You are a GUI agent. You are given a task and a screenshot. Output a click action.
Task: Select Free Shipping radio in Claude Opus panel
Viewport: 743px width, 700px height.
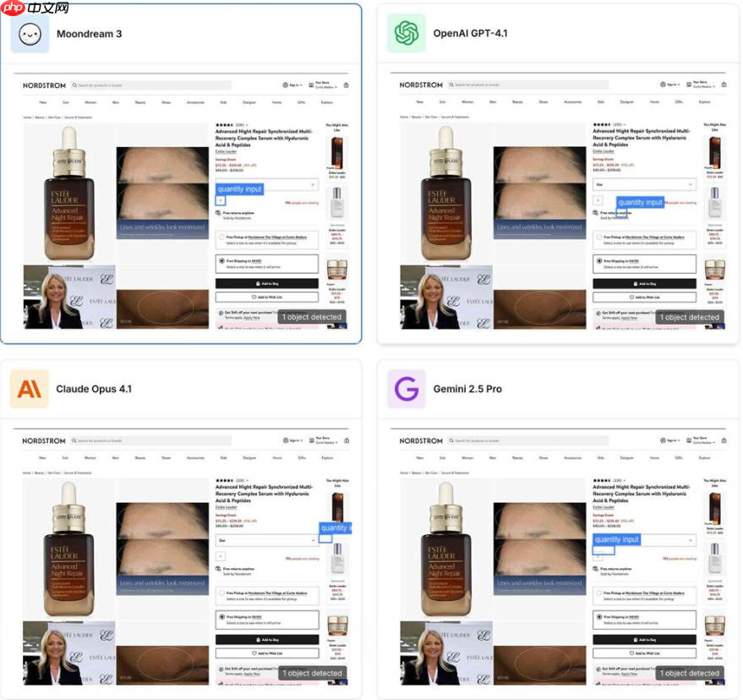point(221,616)
